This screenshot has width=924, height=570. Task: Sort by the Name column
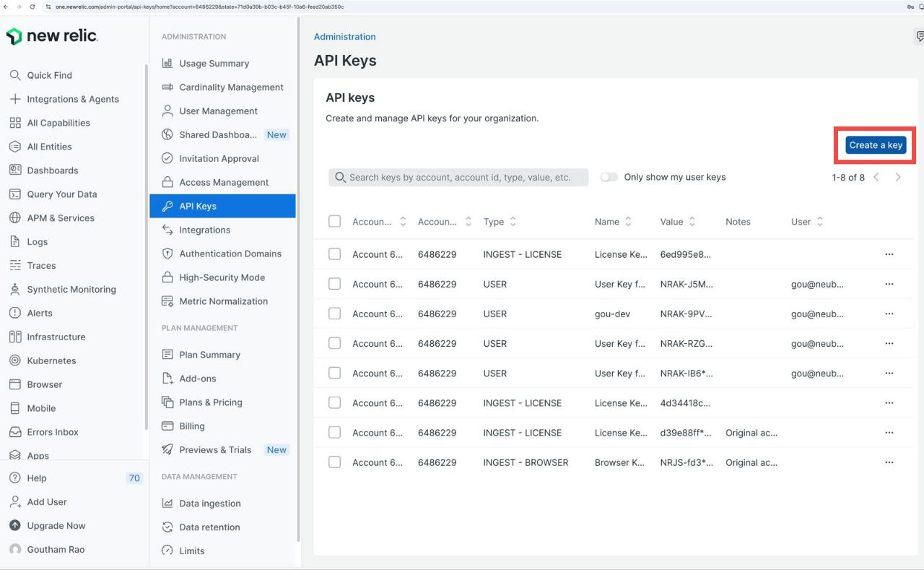click(628, 221)
